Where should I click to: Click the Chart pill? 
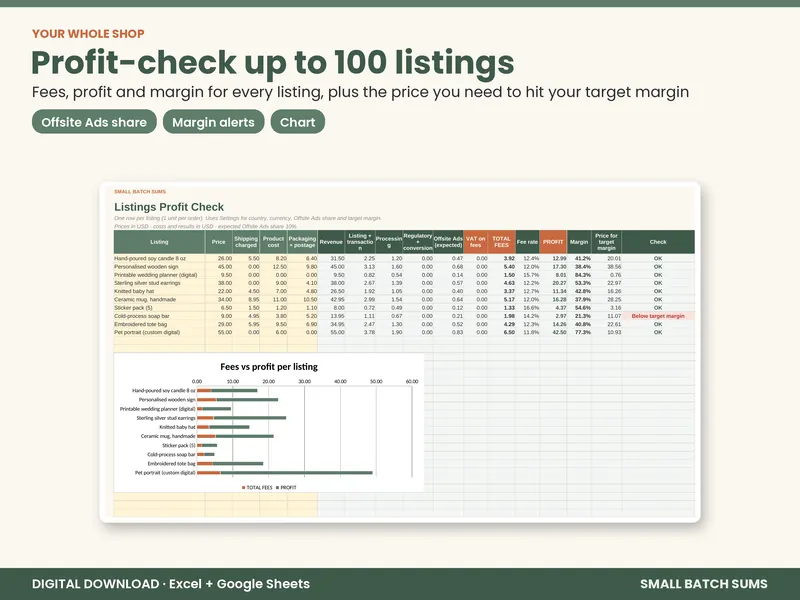click(297, 122)
